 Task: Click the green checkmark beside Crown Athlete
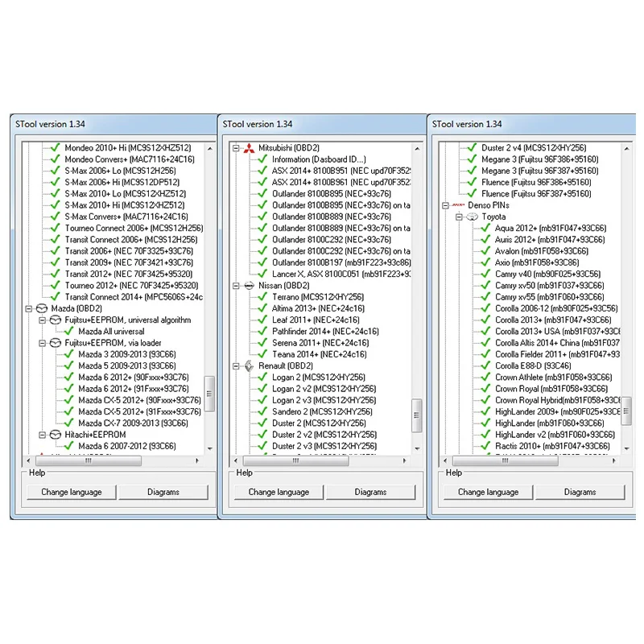[485, 377]
